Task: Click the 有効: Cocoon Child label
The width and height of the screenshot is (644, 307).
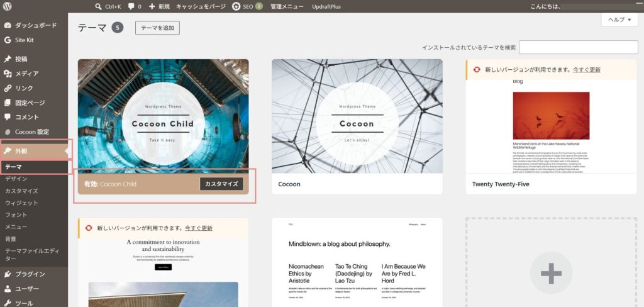Action: point(110,184)
